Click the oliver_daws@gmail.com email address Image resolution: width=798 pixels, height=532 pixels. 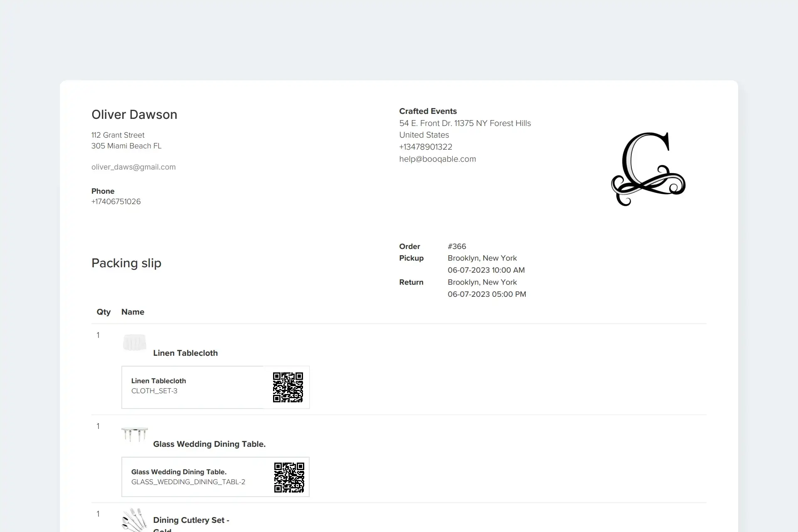point(133,167)
